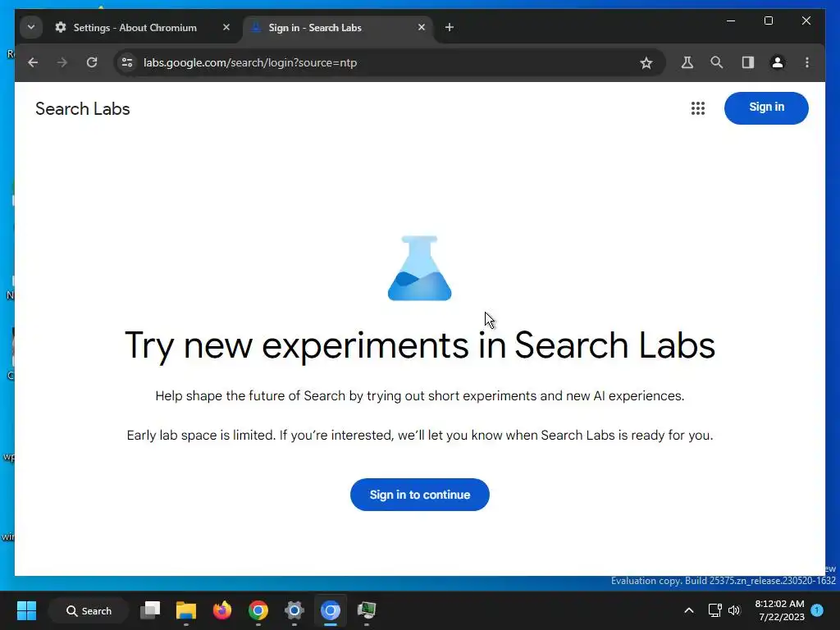Open the Google apps grid
This screenshot has height=630, width=840.
697,108
